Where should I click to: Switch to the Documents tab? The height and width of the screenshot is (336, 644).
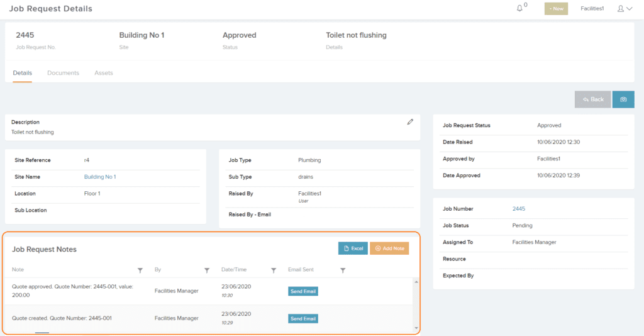coord(64,73)
